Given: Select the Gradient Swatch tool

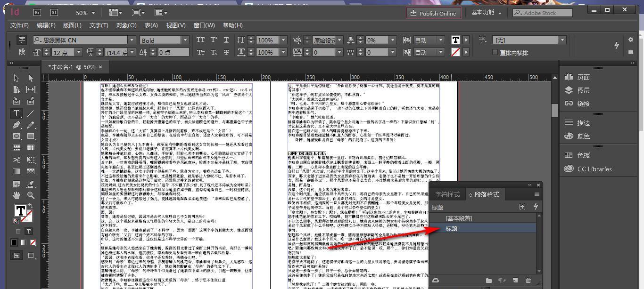Looking at the screenshot, I should click(x=17, y=172).
